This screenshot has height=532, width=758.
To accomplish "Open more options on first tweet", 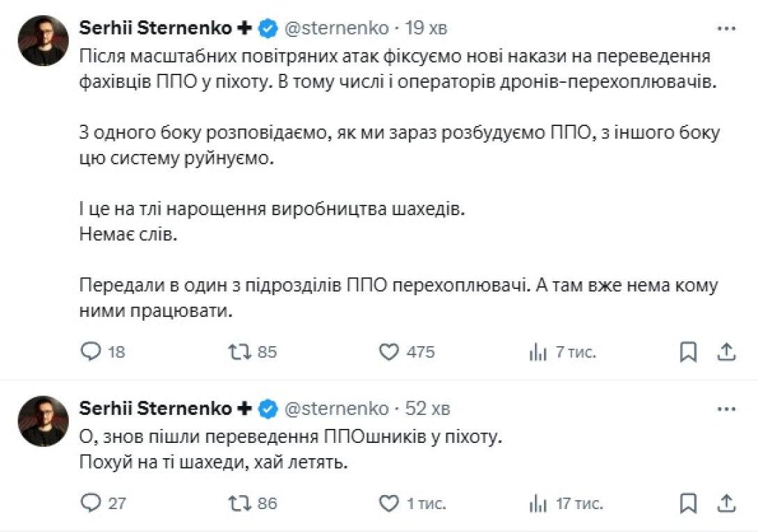I will tap(727, 29).
